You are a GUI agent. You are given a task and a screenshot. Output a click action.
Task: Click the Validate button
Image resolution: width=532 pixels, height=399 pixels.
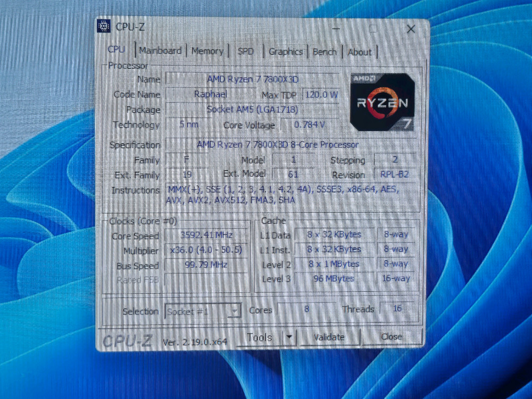point(330,336)
